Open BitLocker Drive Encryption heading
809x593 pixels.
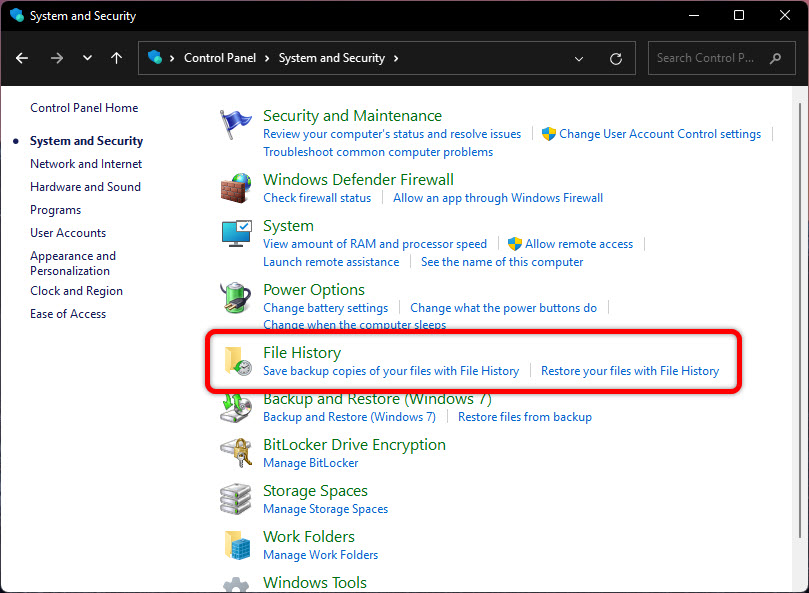[x=354, y=445]
